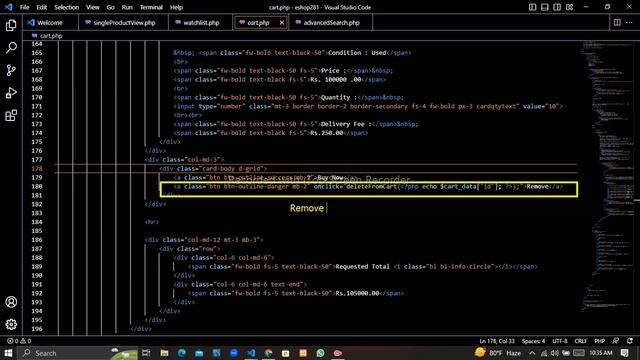Open WhatsApp from the taskbar
The image size is (640, 360).
(320, 353)
